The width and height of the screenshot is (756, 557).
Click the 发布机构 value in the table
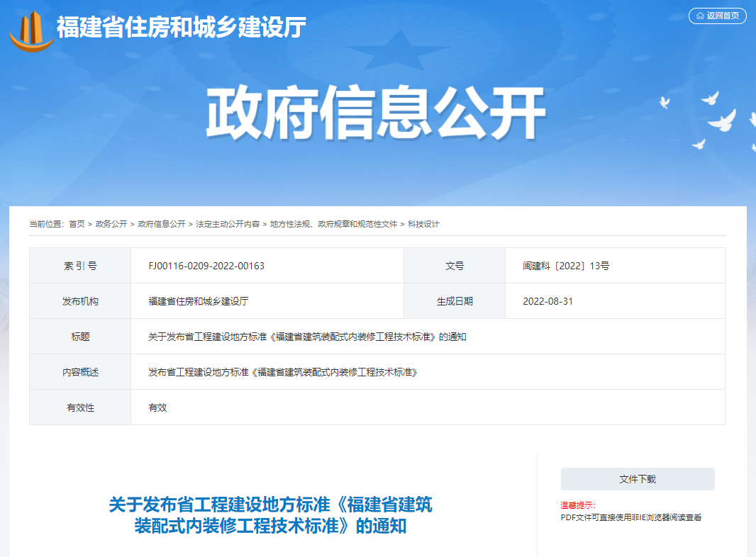click(x=198, y=301)
